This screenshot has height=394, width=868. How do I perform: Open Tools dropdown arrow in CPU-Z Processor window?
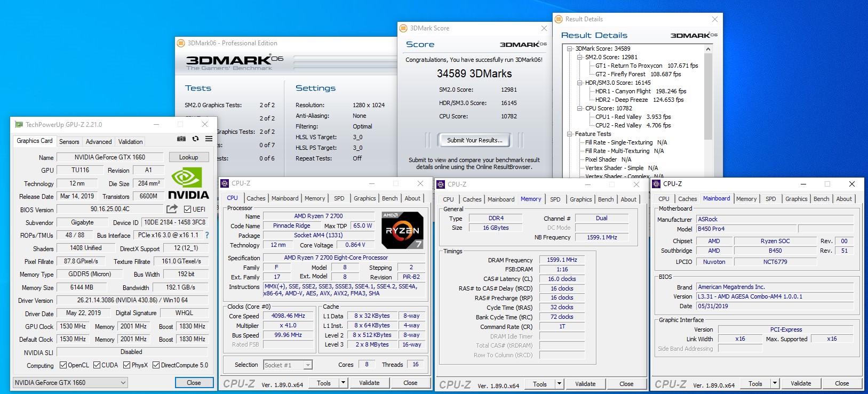point(343,383)
